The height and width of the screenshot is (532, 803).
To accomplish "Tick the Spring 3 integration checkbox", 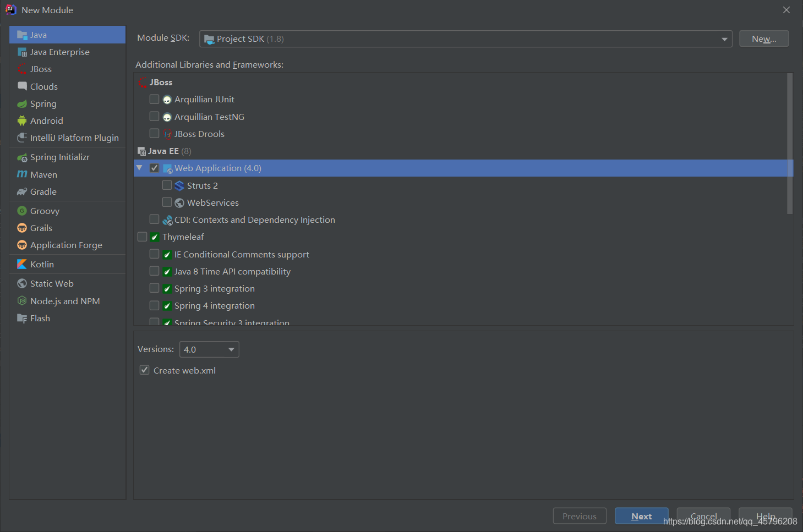I will (155, 288).
